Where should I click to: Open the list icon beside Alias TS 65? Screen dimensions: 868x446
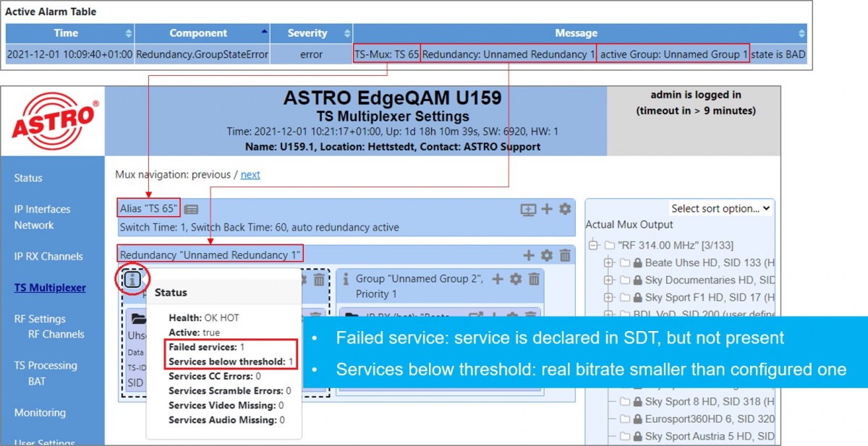[191, 210]
